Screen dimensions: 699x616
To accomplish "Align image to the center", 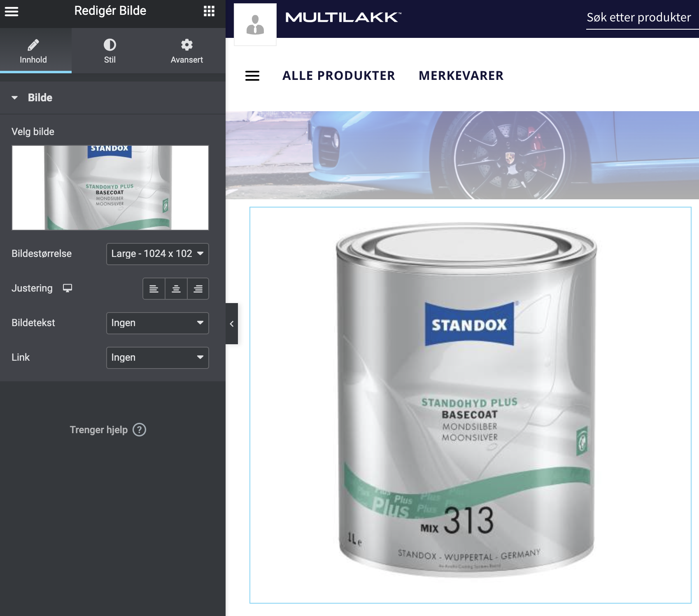I will click(x=176, y=289).
